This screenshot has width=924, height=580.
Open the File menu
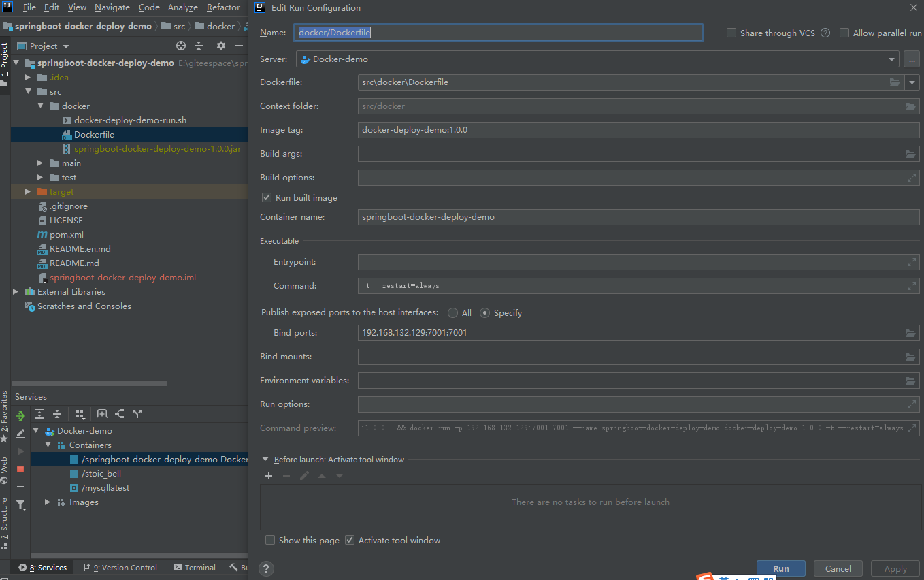29,7
